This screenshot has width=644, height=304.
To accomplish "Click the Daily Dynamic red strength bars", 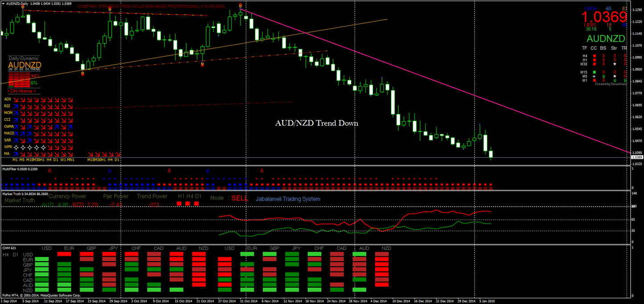I will (19, 80).
